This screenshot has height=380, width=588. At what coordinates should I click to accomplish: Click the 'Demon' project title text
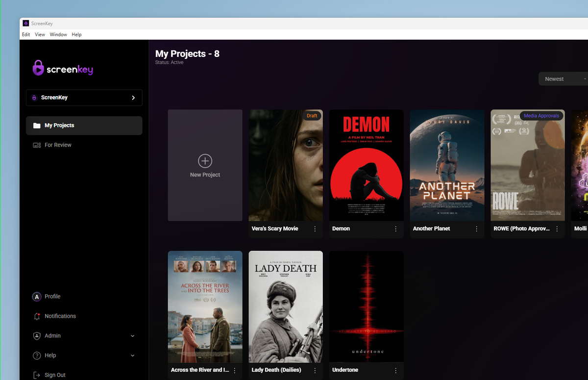coord(341,229)
